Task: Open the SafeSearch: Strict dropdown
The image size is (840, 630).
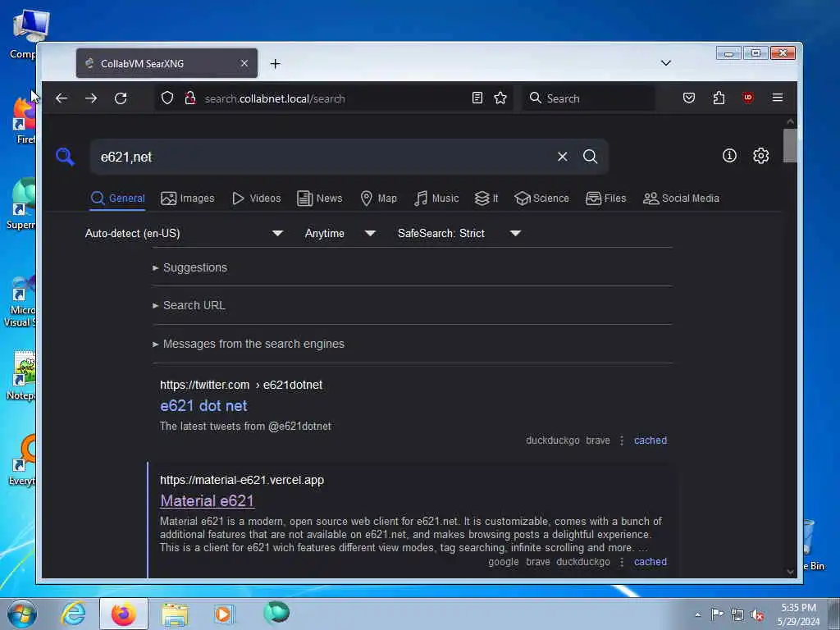Action: pyautogui.click(x=459, y=234)
